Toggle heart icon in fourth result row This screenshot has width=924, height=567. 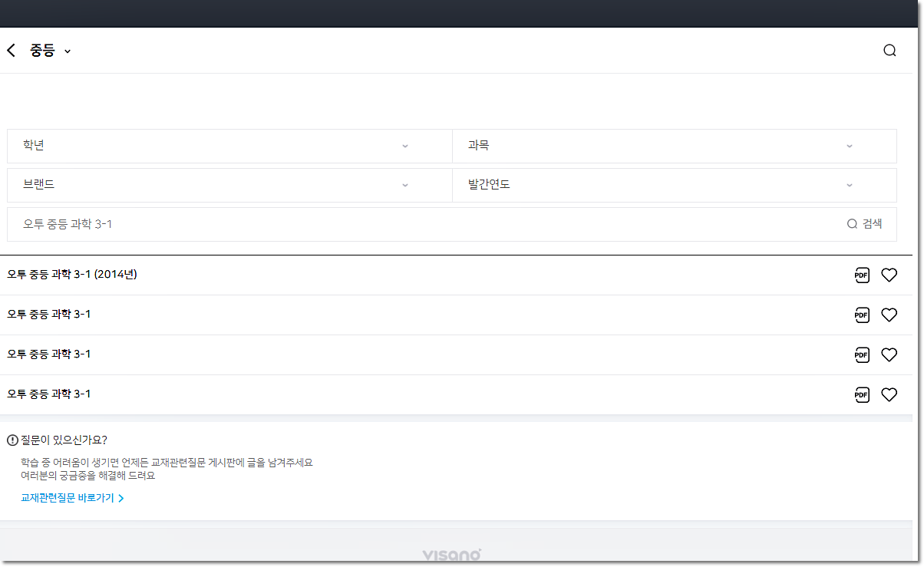coord(889,394)
